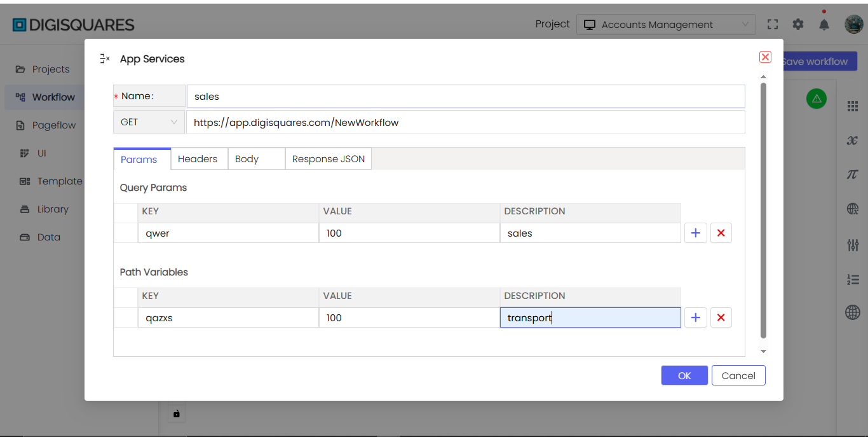Click the scrollbar down arrow
The image size is (868, 437).
click(x=763, y=351)
